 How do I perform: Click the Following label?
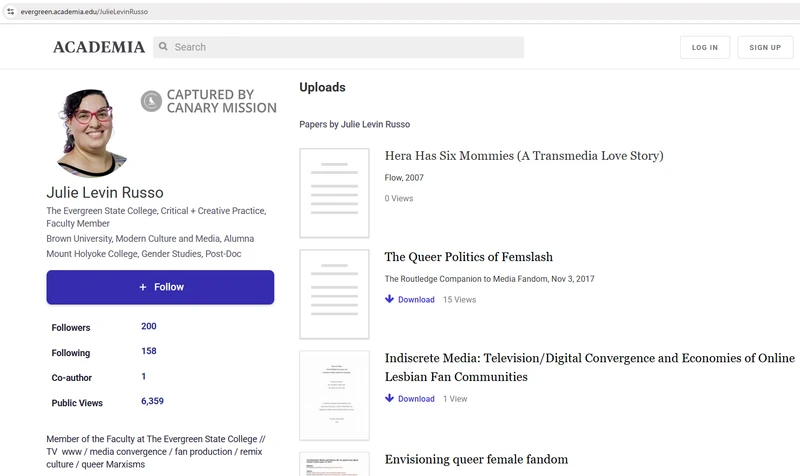70,353
